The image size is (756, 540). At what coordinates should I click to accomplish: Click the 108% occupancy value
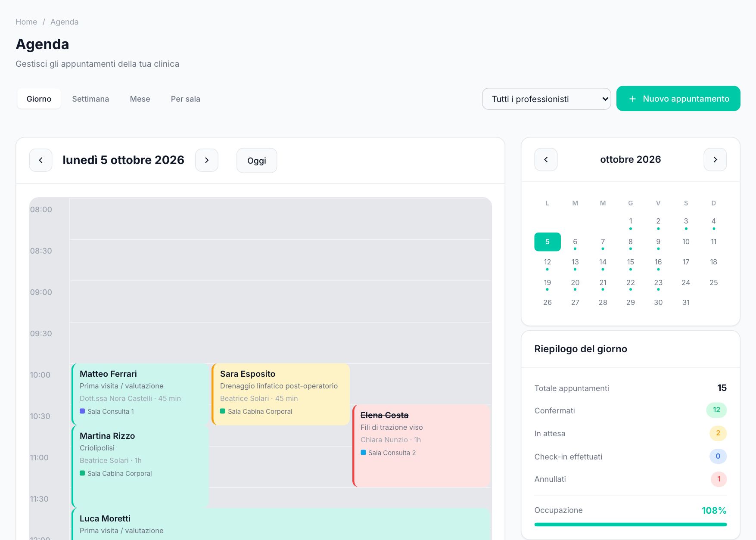tap(714, 511)
